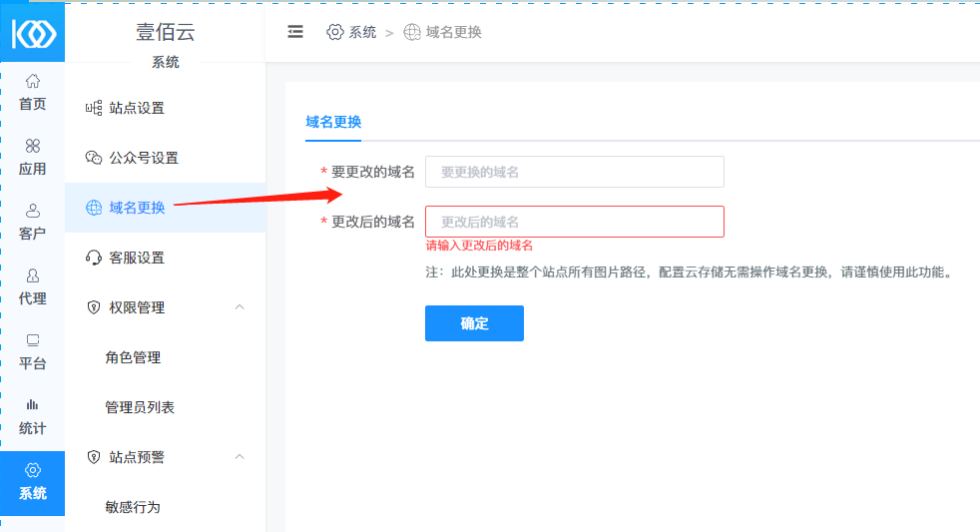
Task: Open 首页 in left rail
Action: 33,93
